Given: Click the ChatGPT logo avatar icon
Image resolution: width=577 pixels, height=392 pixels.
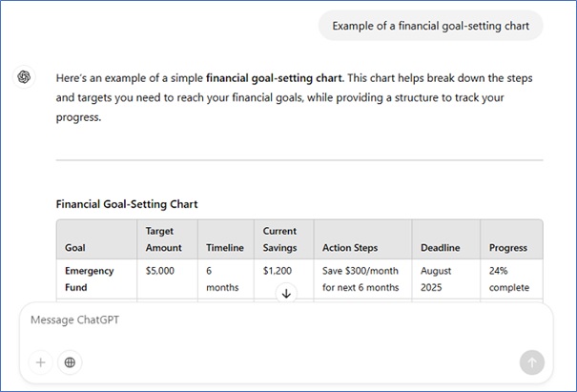Looking at the screenshot, I should (x=25, y=78).
